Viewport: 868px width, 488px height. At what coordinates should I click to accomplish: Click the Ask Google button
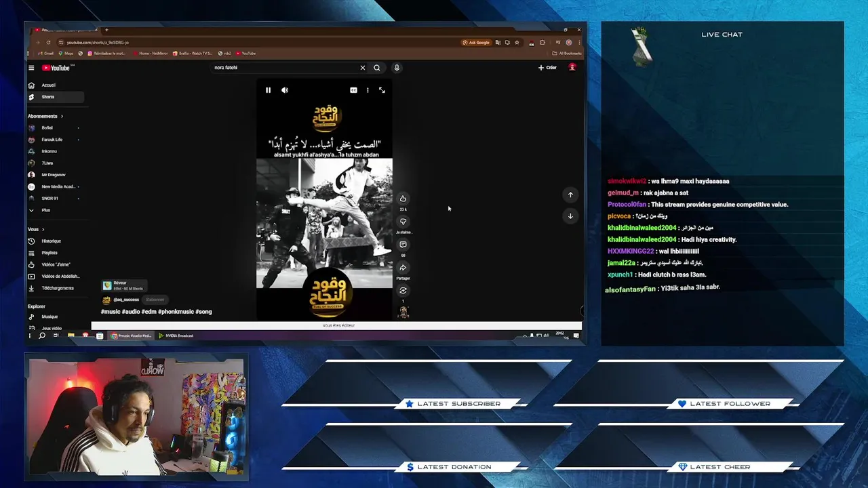476,42
